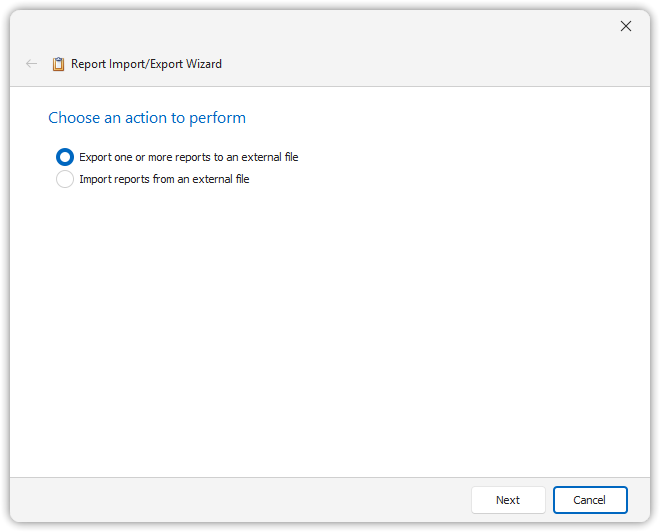This screenshot has height=532, width=660.
Task: Click the 'Report Import/Export Wizard' title text
Action: 146,64
